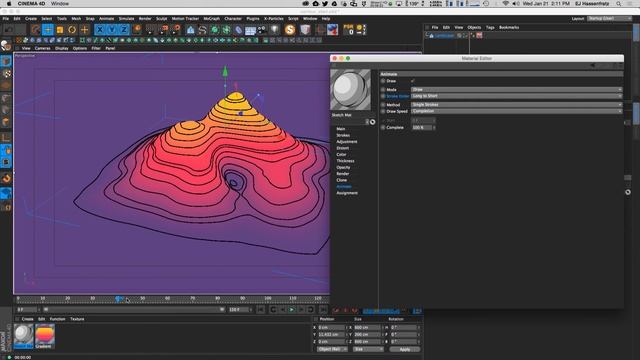Select the Rotate tool icon
The height and width of the screenshot is (360, 640).
(72, 29)
